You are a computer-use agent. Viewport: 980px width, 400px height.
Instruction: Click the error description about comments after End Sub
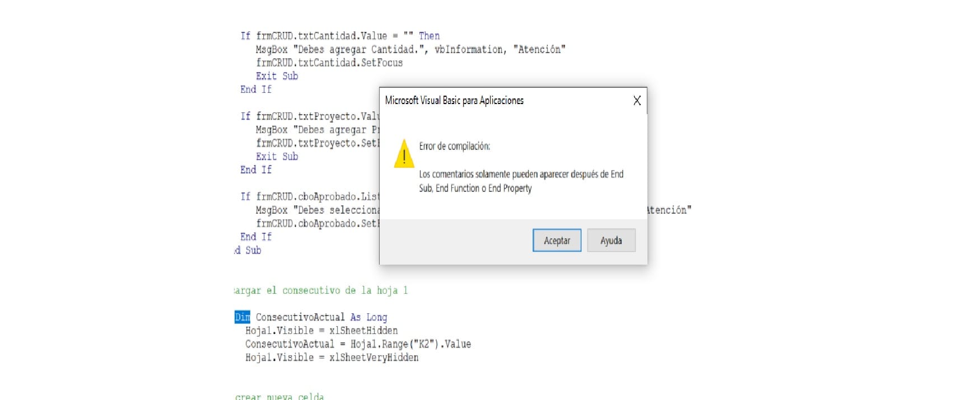(521, 181)
